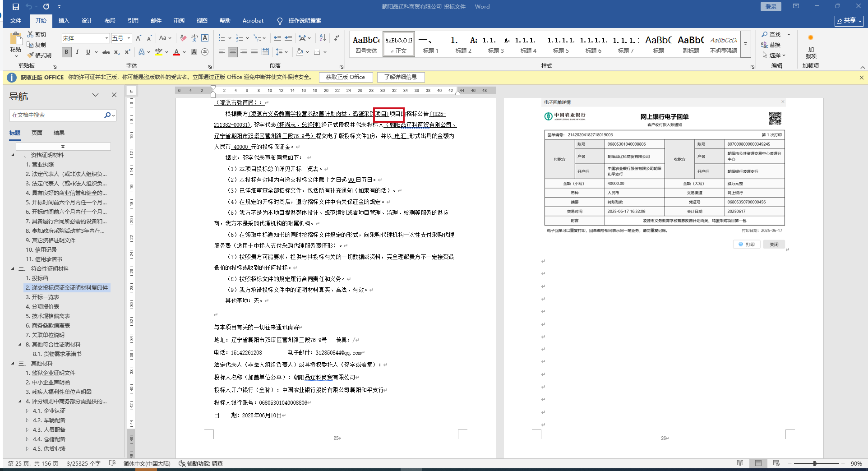Viewport: 868px width, 471px height.
Task: Increase font size with the grow font icon
Action: pyautogui.click(x=139, y=38)
